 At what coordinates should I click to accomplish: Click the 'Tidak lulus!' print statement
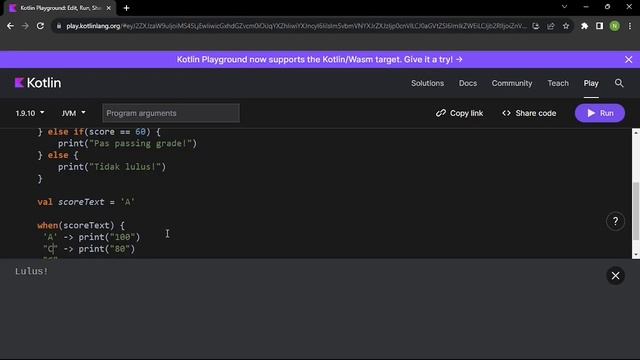[112, 167]
